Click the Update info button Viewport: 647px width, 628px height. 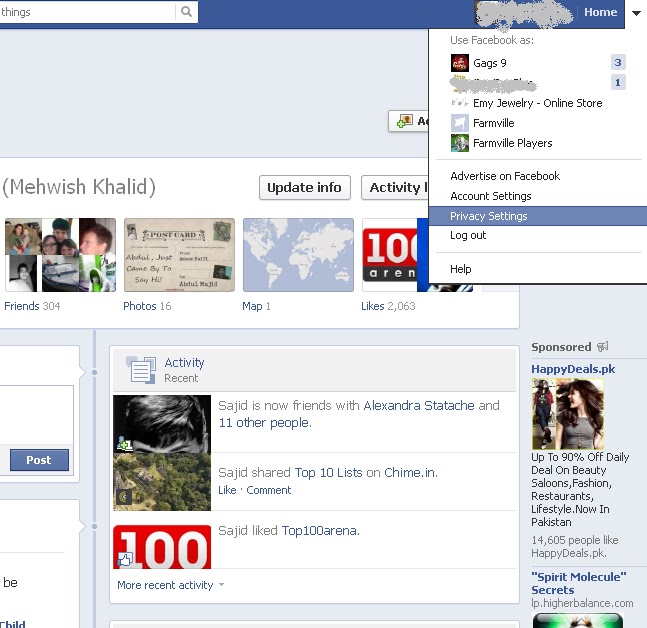pyautogui.click(x=305, y=188)
